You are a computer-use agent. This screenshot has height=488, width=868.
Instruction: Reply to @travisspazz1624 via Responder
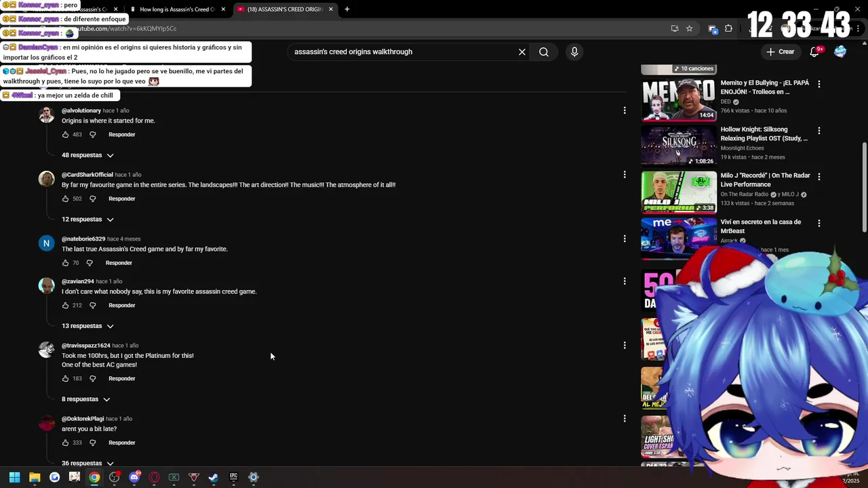pyautogui.click(x=122, y=379)
